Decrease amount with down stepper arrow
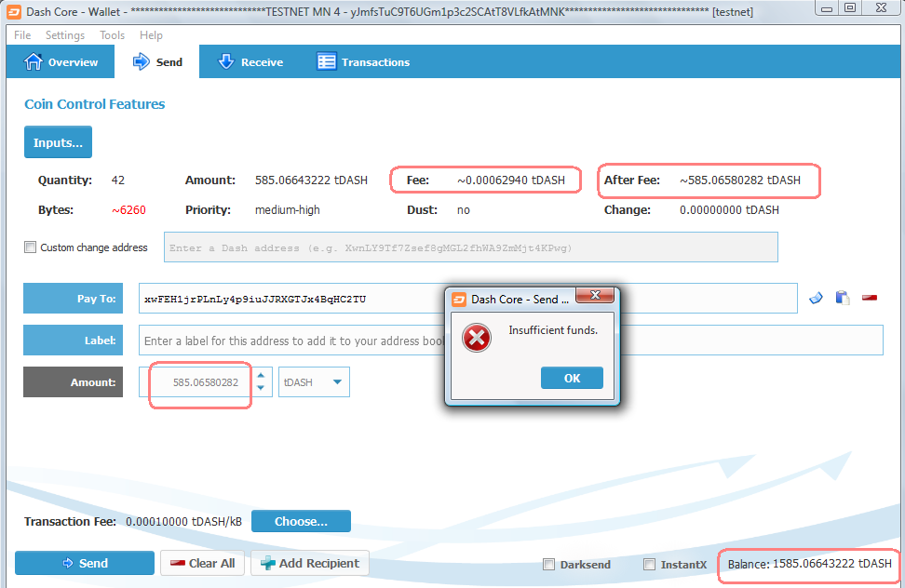The height and width of the screenshot is (588, 905). click(261, 388)
